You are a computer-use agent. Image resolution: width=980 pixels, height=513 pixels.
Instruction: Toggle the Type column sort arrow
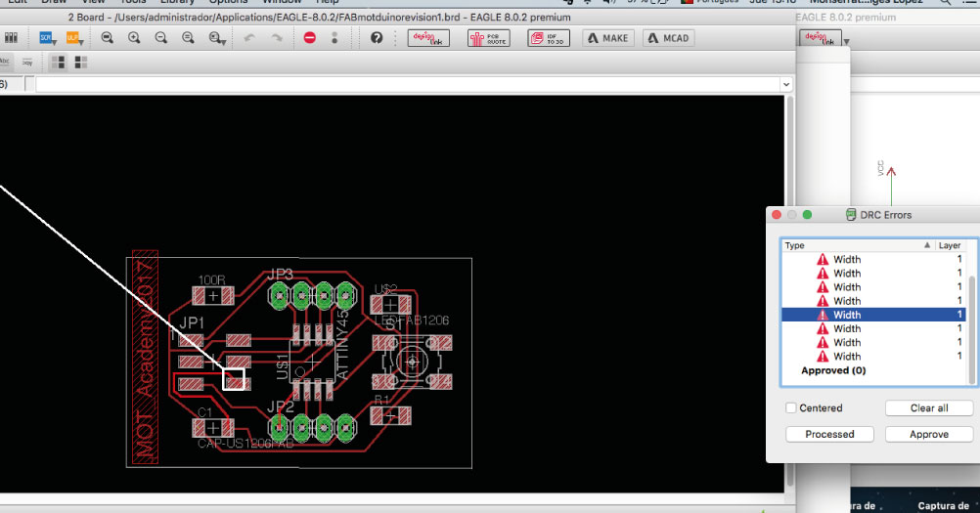pyautogui.click(x=927, y=245)
